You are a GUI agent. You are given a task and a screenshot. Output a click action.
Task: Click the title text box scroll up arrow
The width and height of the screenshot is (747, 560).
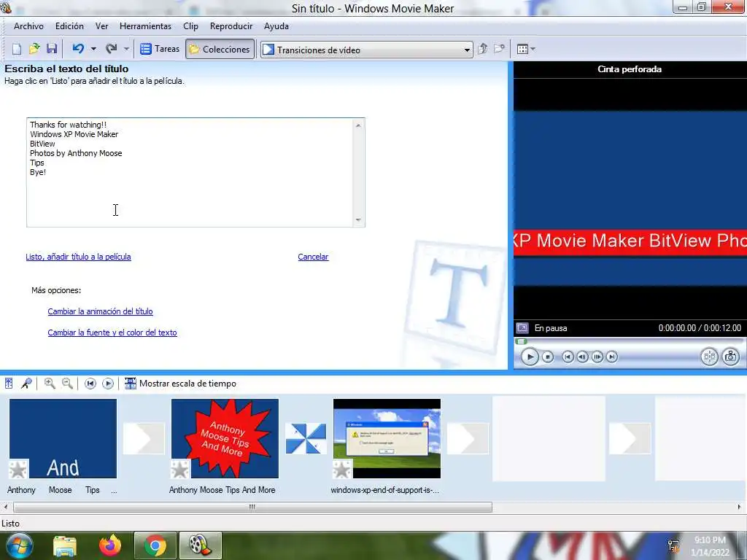pyautogui.click(x=358, y=125)
